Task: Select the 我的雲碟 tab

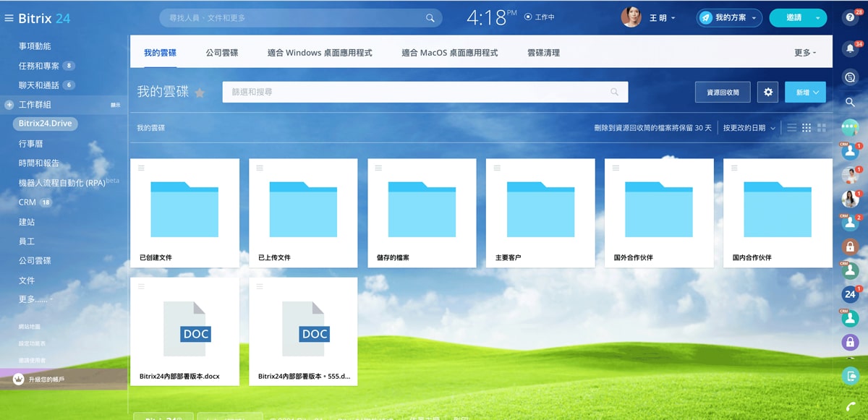Action: 160,53
